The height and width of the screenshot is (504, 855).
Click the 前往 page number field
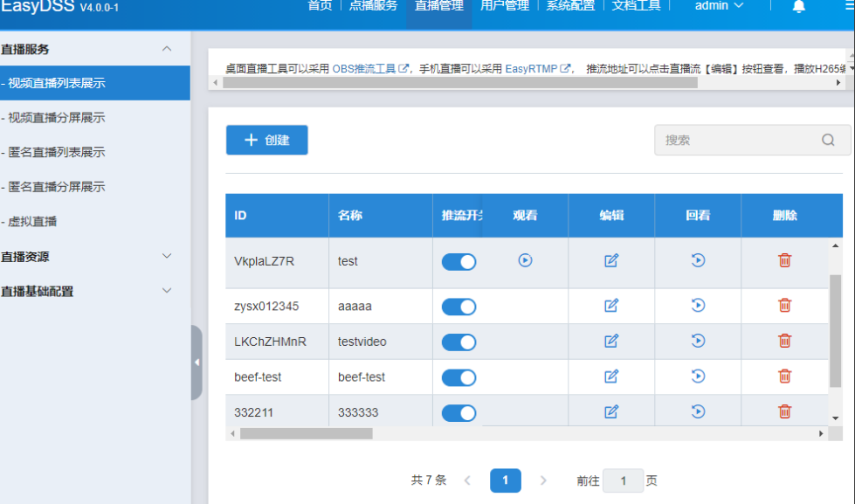click(624, 480)
